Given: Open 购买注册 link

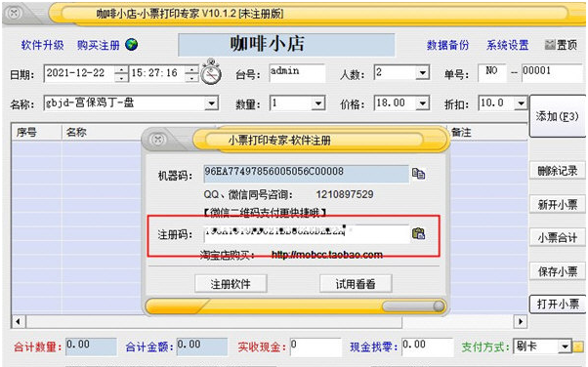Looking at the screenshot, I should (x=99, y=45).
